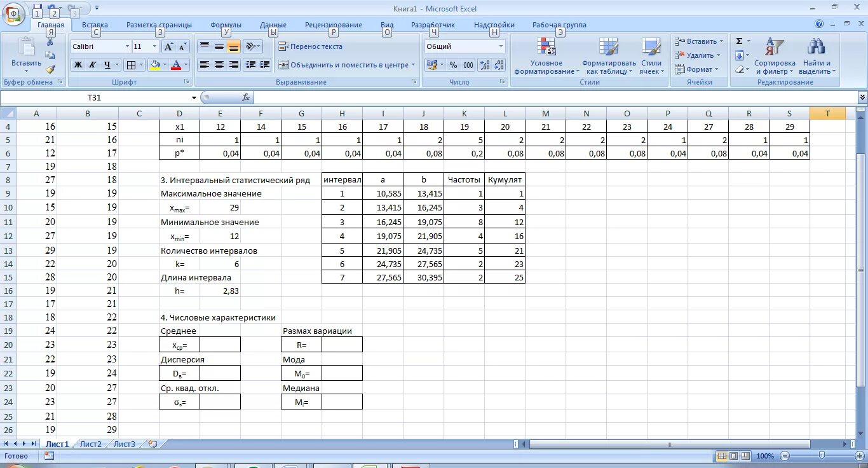Click Объединить и поместить в центре

tap(347, 65)
